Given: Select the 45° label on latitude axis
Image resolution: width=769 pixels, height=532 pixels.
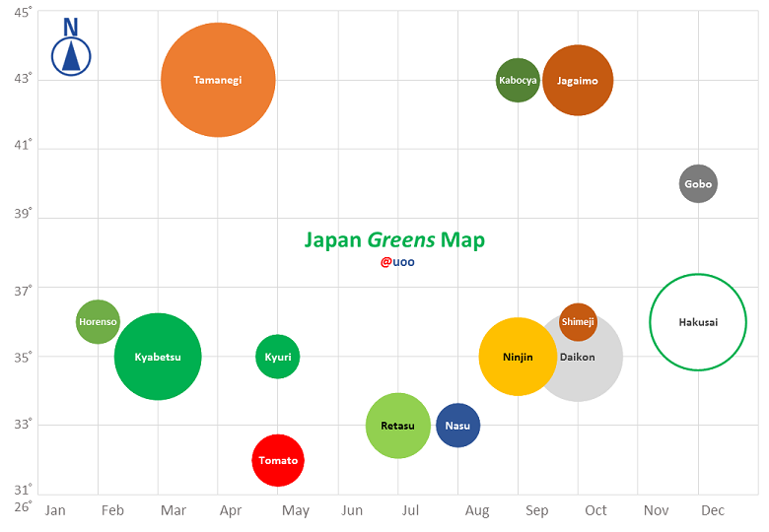Looking at the screenshot, I should (23, 13).
